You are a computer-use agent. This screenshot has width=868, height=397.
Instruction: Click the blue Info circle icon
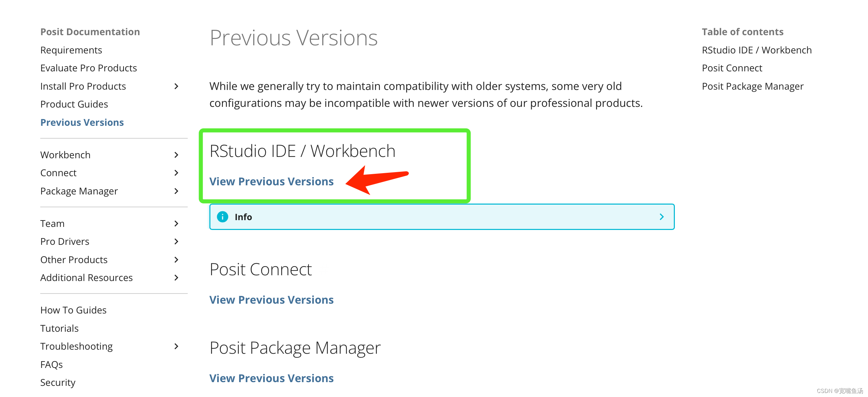[x=222, y=217]
